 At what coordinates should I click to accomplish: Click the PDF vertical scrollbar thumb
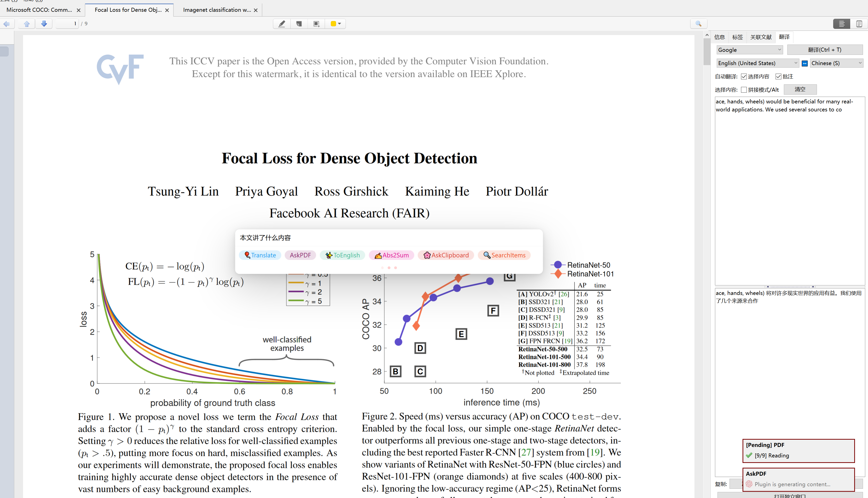pos(707,52)
